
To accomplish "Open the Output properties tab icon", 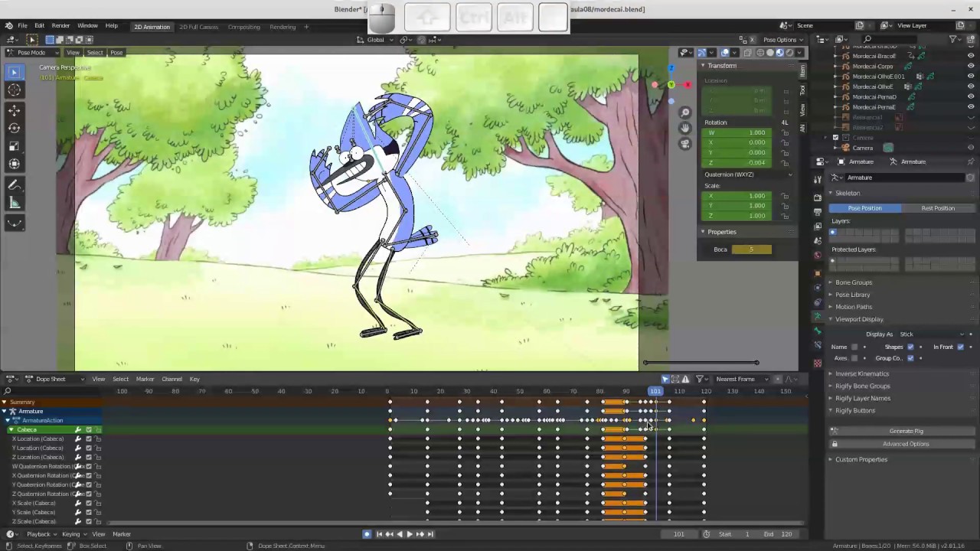I will tap(818, 212).
